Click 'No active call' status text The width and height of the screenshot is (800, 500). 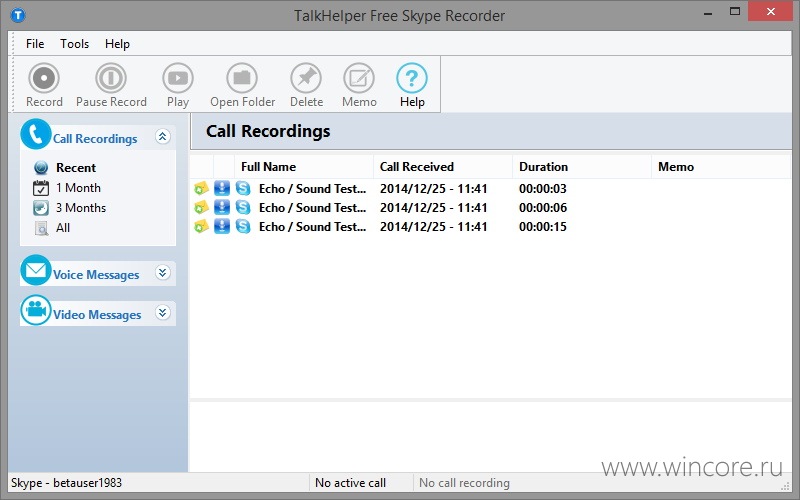tap(351, 483)
